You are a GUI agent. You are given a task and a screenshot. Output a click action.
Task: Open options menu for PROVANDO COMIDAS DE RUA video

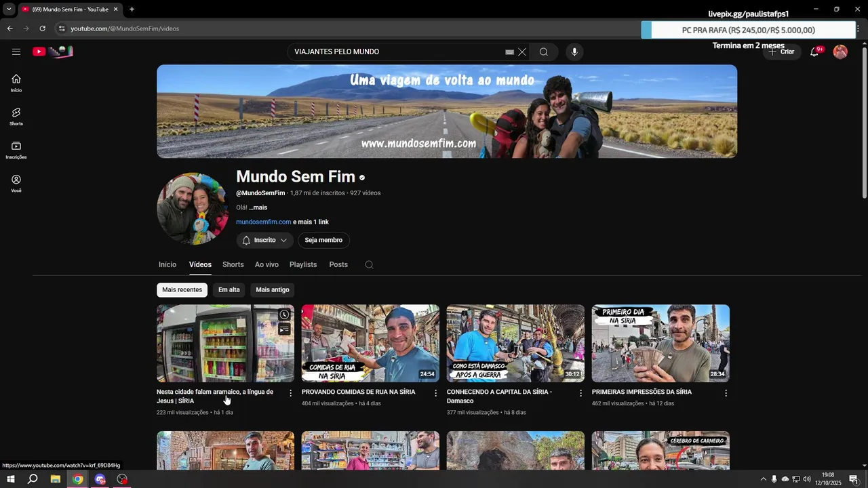coord(436,393)
